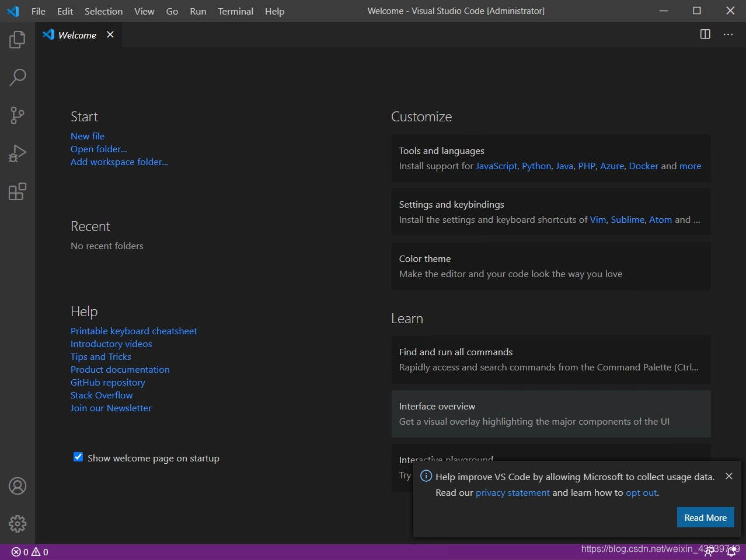Install Azure tools support
The width and height of the screenshot is (746, 560).
(612, 166)
